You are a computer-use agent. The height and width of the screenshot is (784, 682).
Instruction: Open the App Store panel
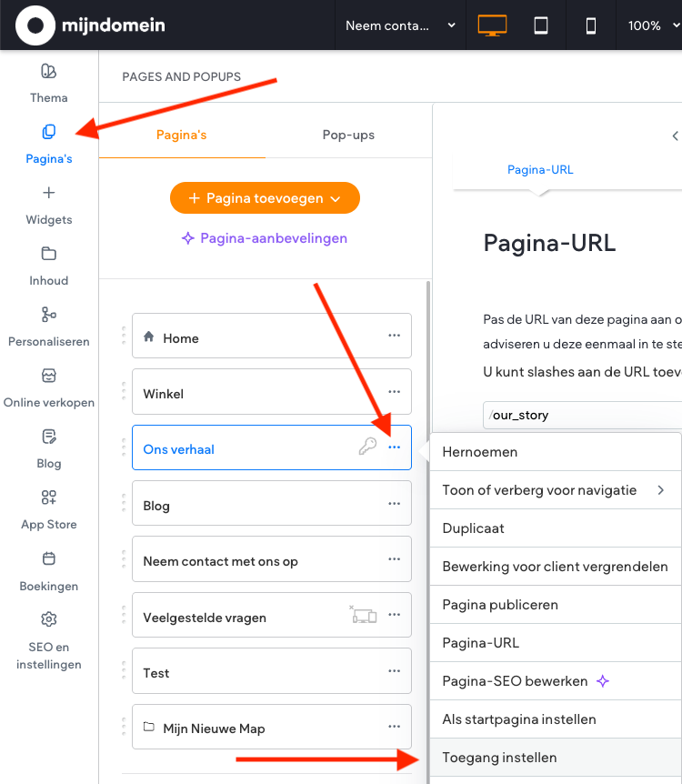point(49,508)
